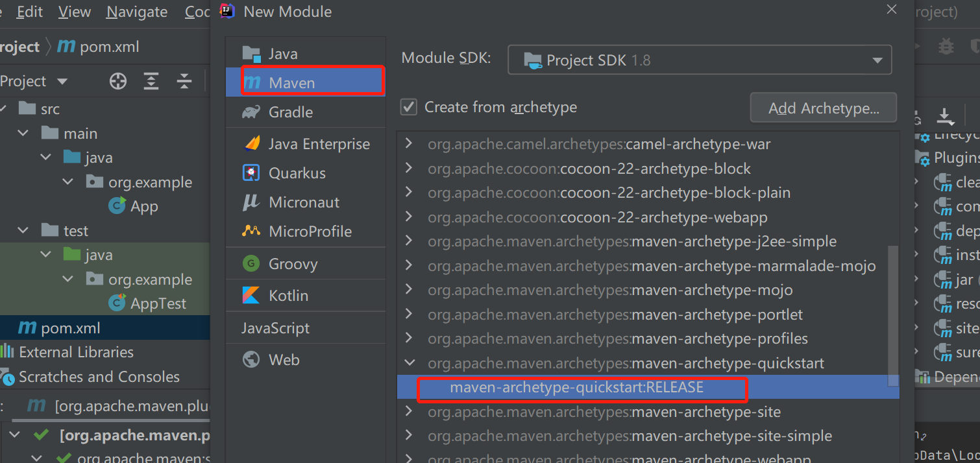Select Scratches and Consoles node
This screenshot has height=463, width=980.
point(99,377)
